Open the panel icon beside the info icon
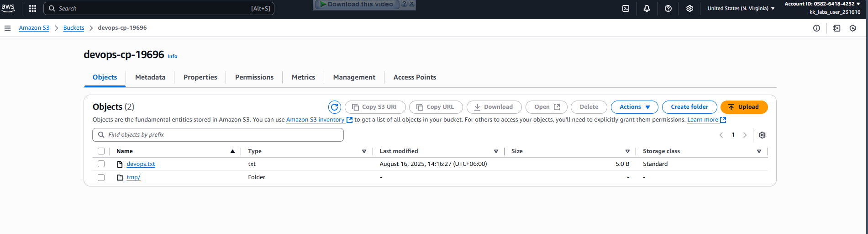Image resolution: width=868 pixels, height=234 pixels. pos(836,28)
